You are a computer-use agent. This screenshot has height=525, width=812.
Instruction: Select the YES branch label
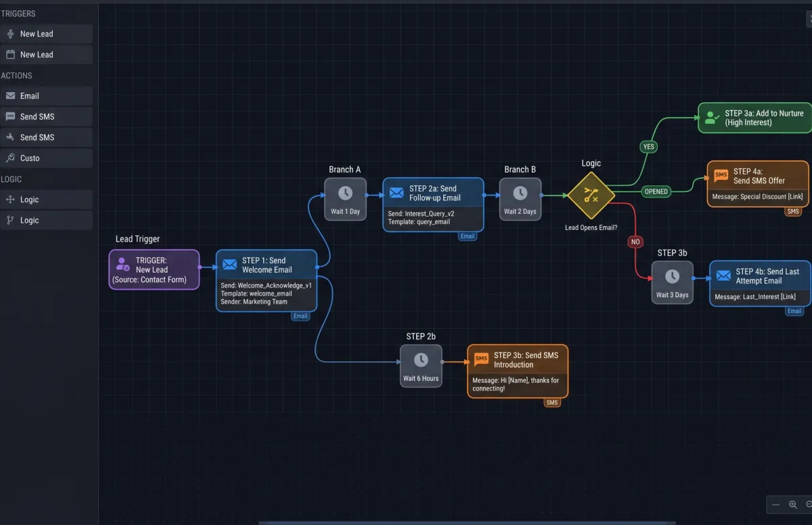[648, 147]
